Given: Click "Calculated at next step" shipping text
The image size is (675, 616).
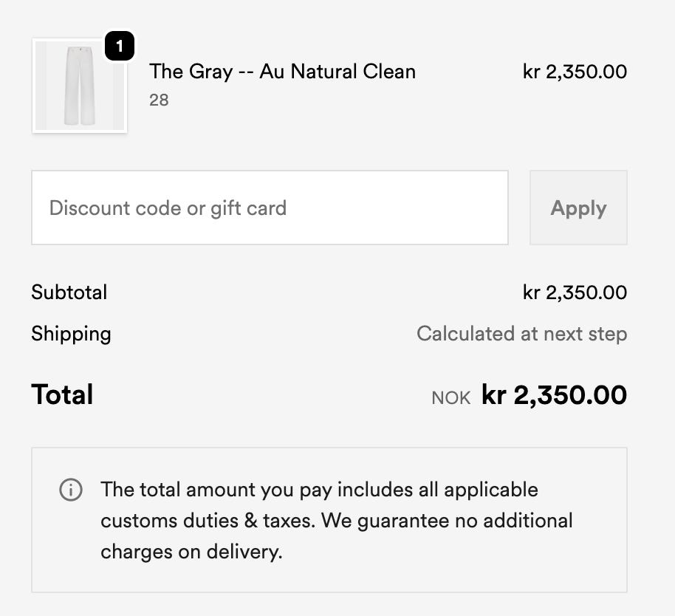Looking at the screenshot, I should tap(521, 334).
